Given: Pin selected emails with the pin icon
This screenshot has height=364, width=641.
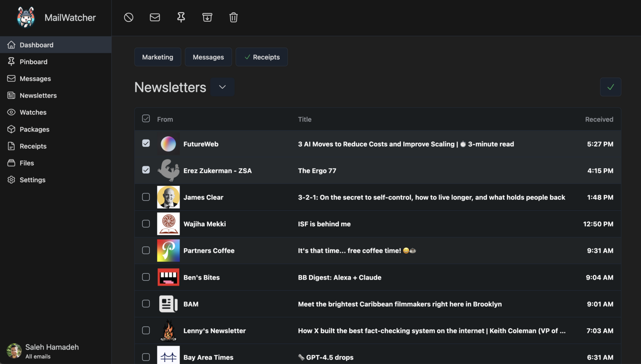Looking at the screenshot, I should pyautogui.click(x=181, y=17).
